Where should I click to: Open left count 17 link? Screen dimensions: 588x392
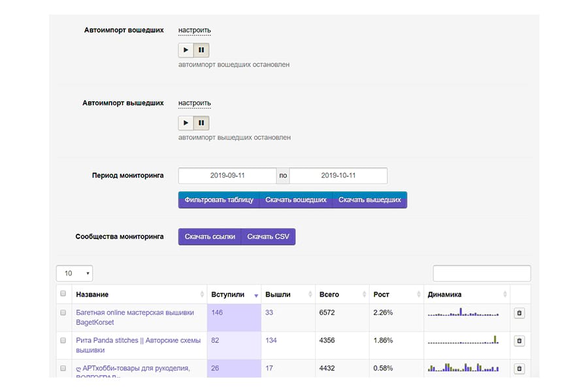pyautogui.click(x=269, y=368)
